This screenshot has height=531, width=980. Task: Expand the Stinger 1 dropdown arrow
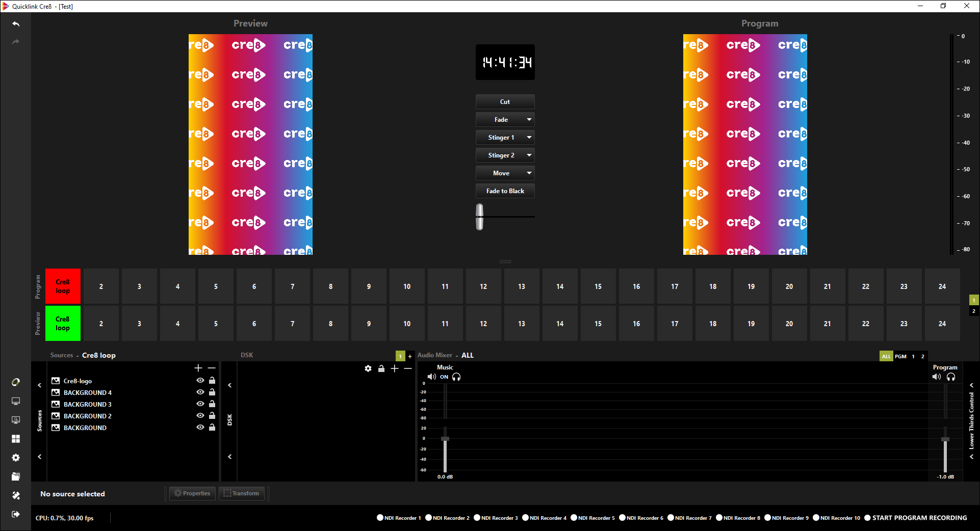[529, 138]
